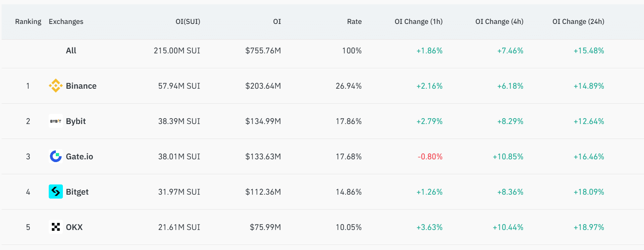Sort by OI Change (4h) header

point(499,22)
